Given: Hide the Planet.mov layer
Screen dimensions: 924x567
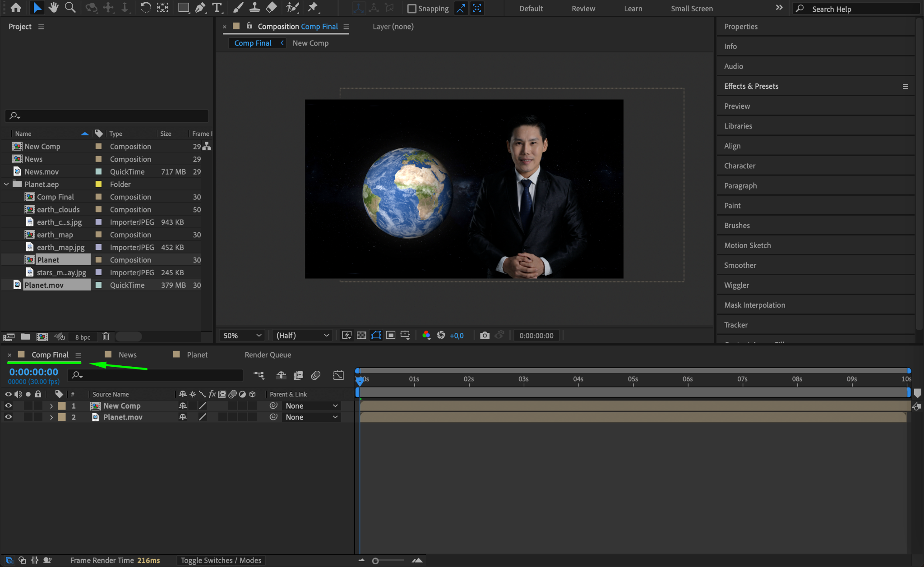Looking at the screenshot, I should coord(8,417).
